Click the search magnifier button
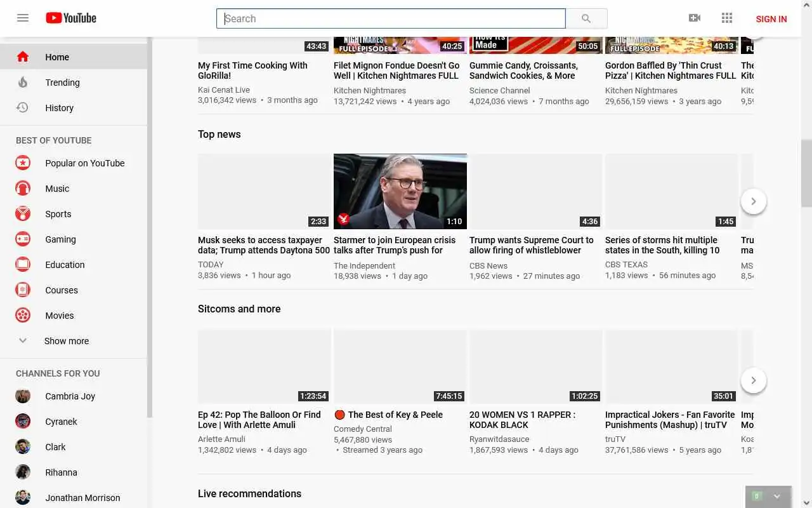812x508 pixels. (x=586, y=18)
